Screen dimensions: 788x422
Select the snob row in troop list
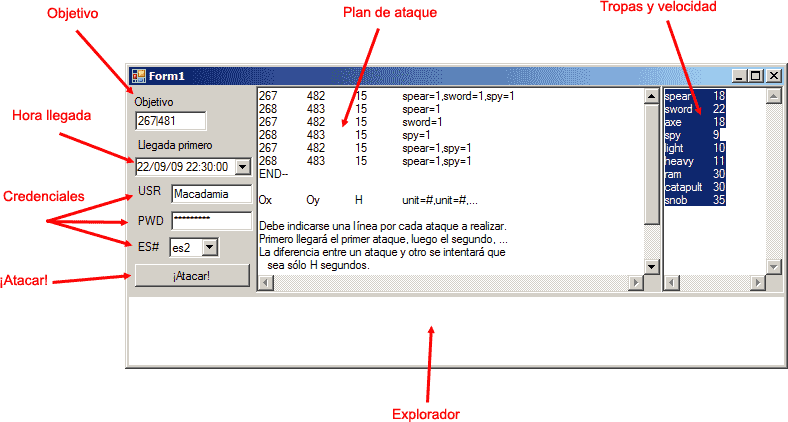(x=695, y=200)
